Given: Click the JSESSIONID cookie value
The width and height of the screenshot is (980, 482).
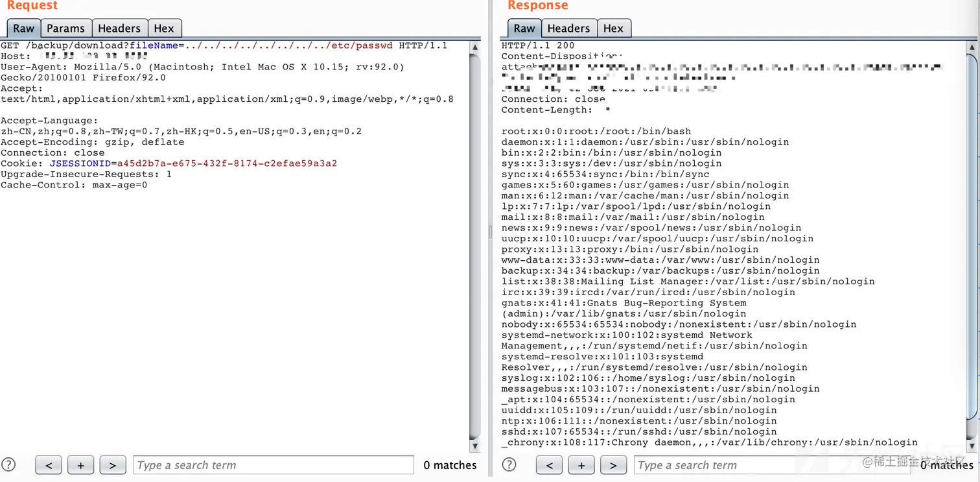Looking at the screenshot, I should (x=227, y=163).
